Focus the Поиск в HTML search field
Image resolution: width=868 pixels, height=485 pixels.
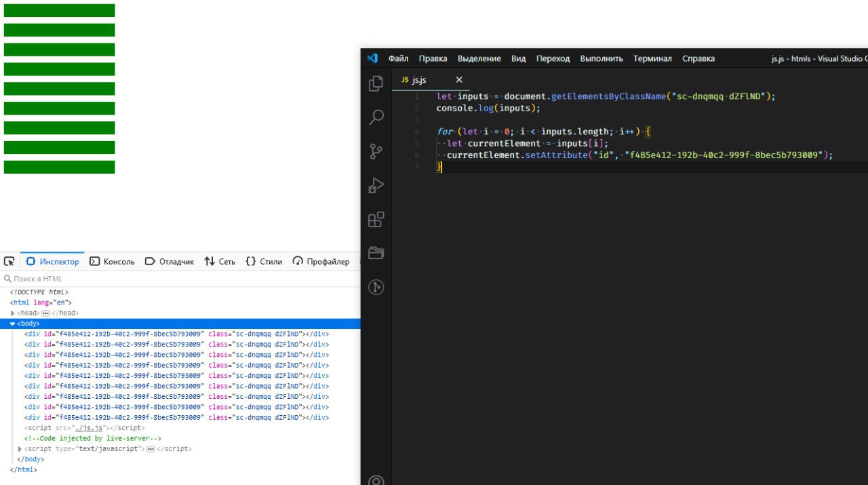tap(180, 279)
